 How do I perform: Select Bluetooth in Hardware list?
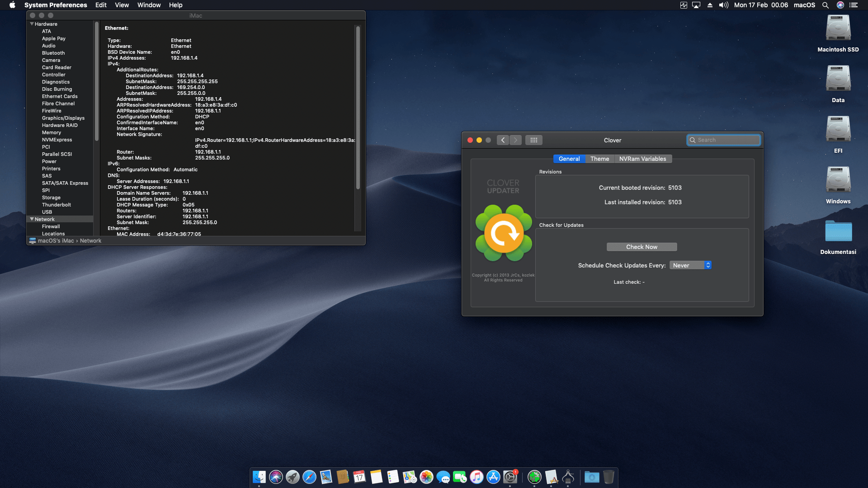pyautogui.click(x=53, y=53)
